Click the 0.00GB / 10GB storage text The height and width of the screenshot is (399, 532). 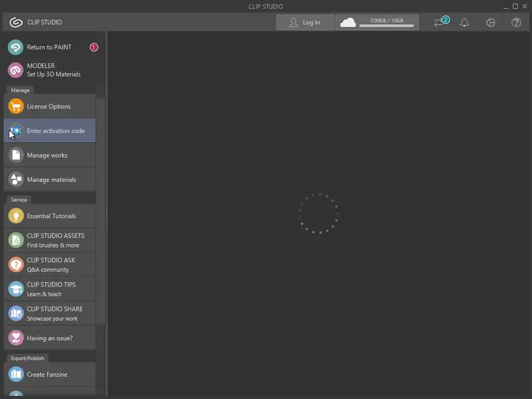(387, 21)
